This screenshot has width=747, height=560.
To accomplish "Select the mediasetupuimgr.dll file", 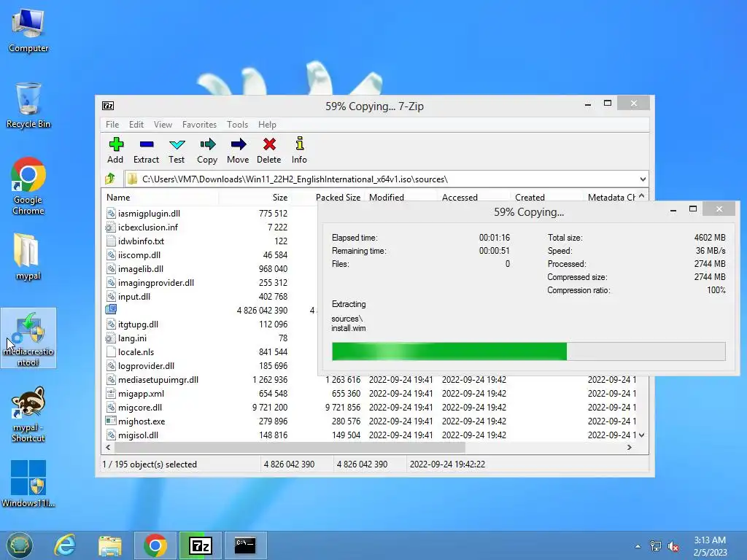I will pyautogui.click(x=158, y=379).
